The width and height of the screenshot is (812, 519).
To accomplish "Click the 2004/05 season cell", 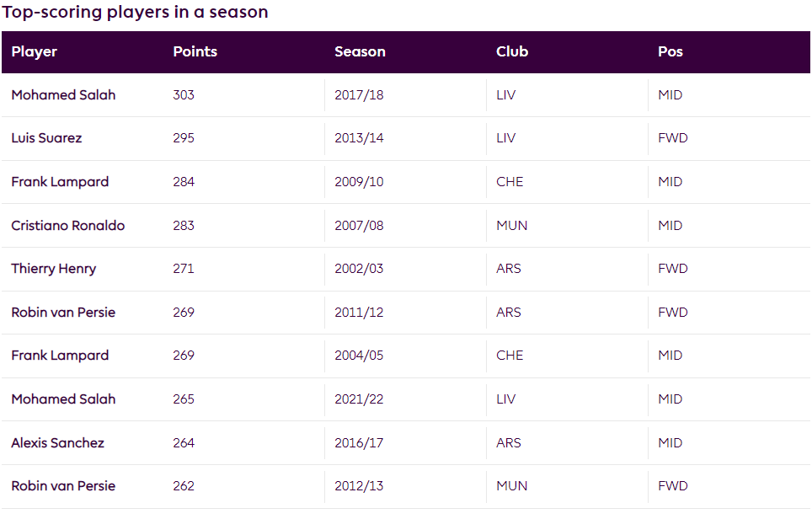I will tap(359, 356).
